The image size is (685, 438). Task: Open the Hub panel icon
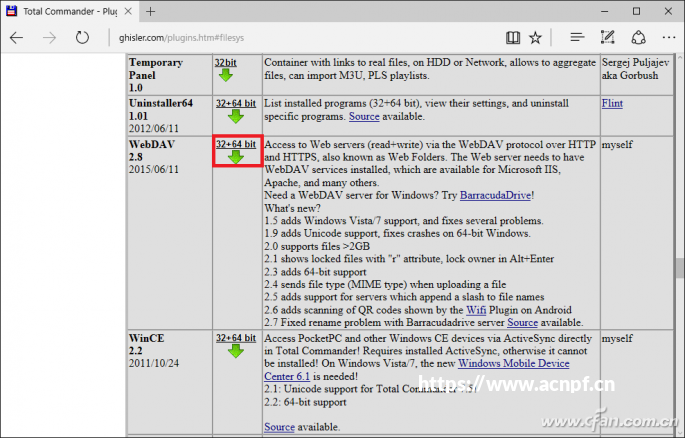[577, 38]
